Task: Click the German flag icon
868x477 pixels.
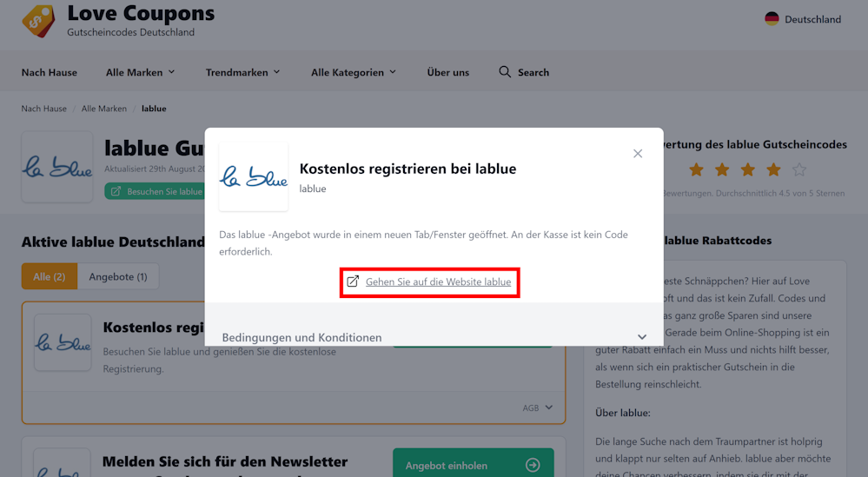Action: (x=772, y=19)
